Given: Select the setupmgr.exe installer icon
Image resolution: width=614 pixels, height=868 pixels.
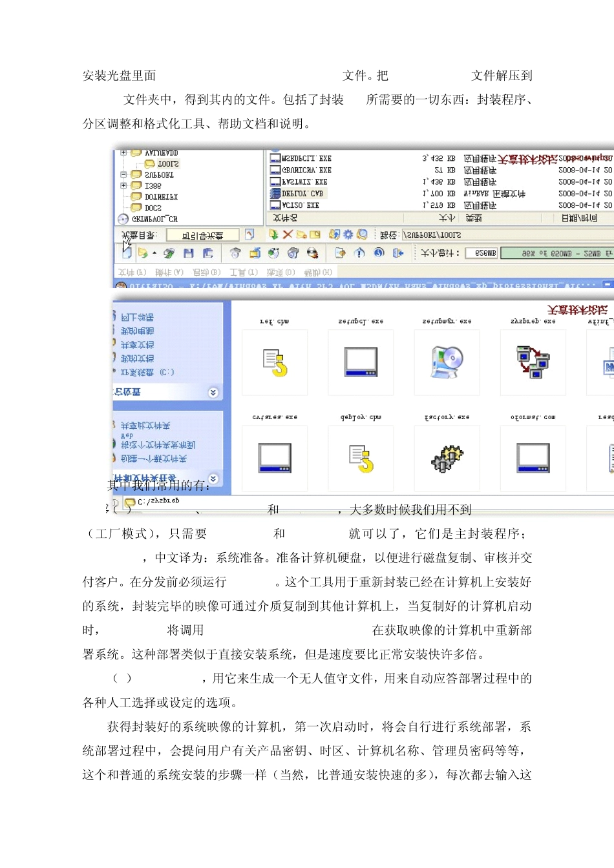Looking at the screenshot, I should point(447,362).
